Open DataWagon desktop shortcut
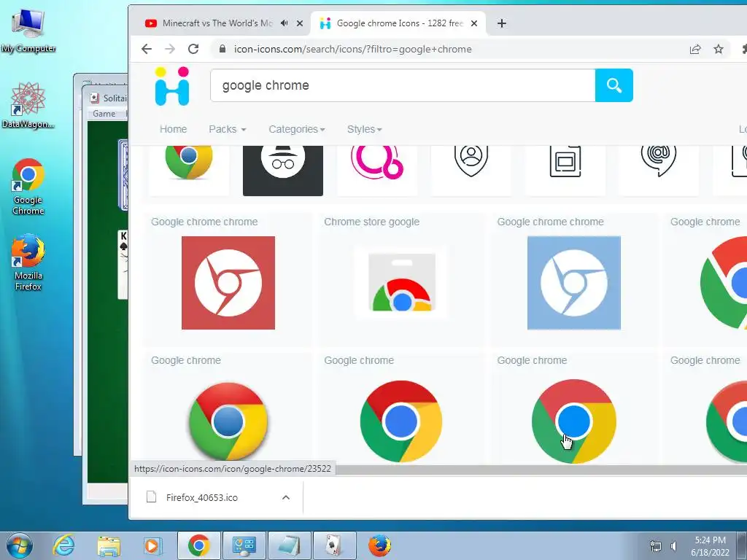 28,105
